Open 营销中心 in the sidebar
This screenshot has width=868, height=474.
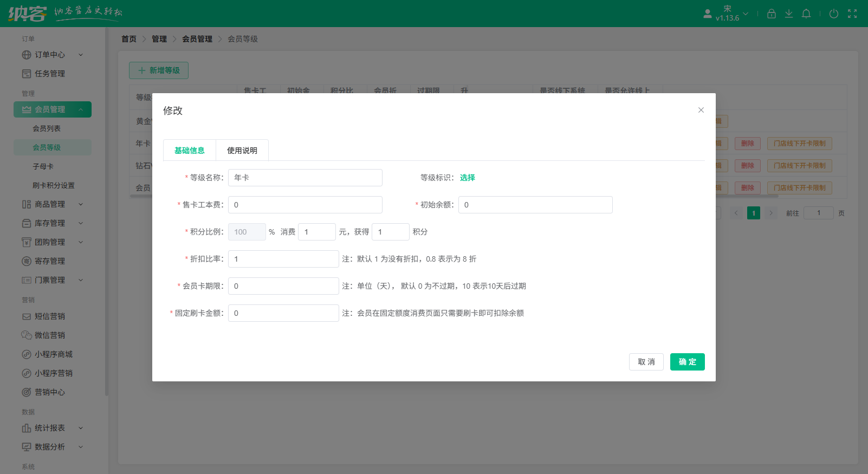(x=49, y=392)
